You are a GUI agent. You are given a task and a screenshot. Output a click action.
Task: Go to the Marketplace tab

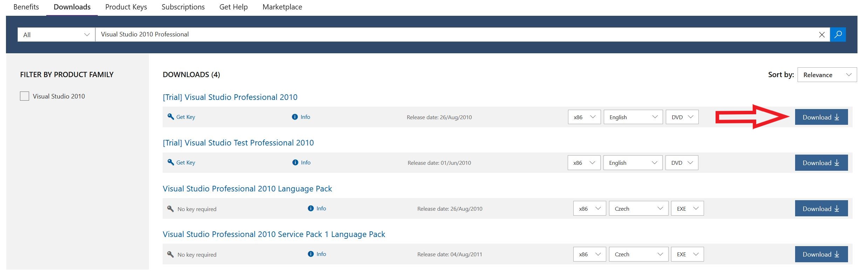(282, 7)
